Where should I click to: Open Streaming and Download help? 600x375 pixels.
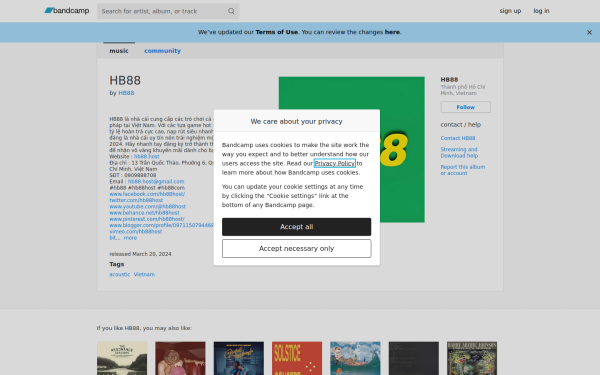(459, 152)
